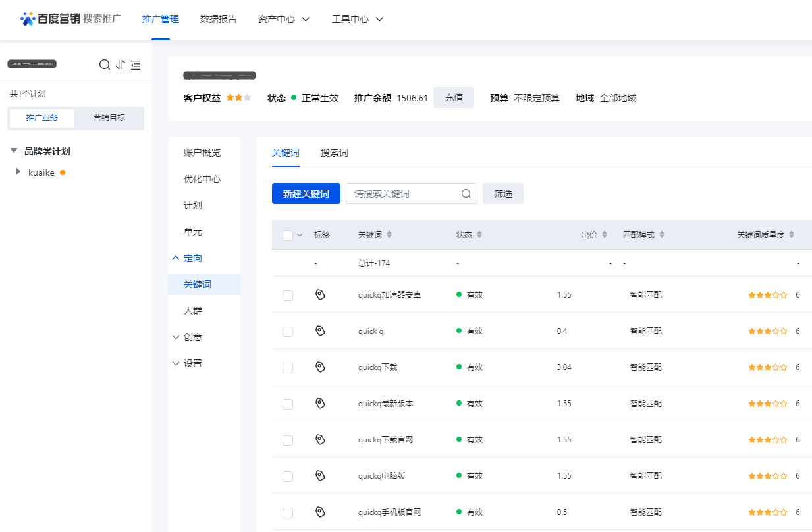Click the quality stars for quickq手机版官网
This screenshot has height=532, width=812.
[768, 512]
